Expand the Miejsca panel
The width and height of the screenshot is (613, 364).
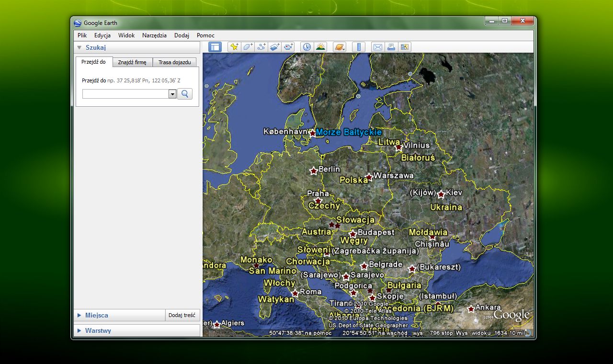coord(79,315)
